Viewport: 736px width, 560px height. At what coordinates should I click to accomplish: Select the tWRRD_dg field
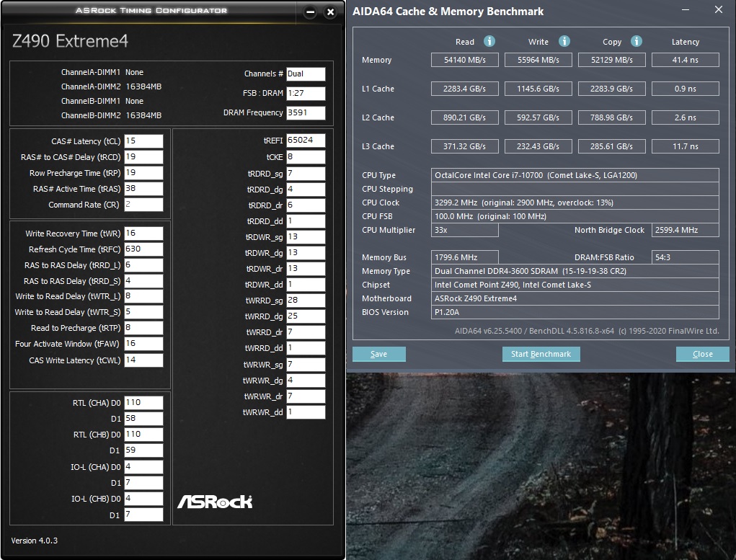pos(306,316)
